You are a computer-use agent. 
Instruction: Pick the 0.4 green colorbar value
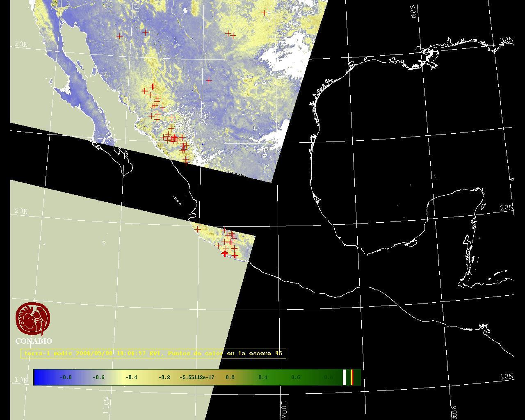click(x=262, y=377)
